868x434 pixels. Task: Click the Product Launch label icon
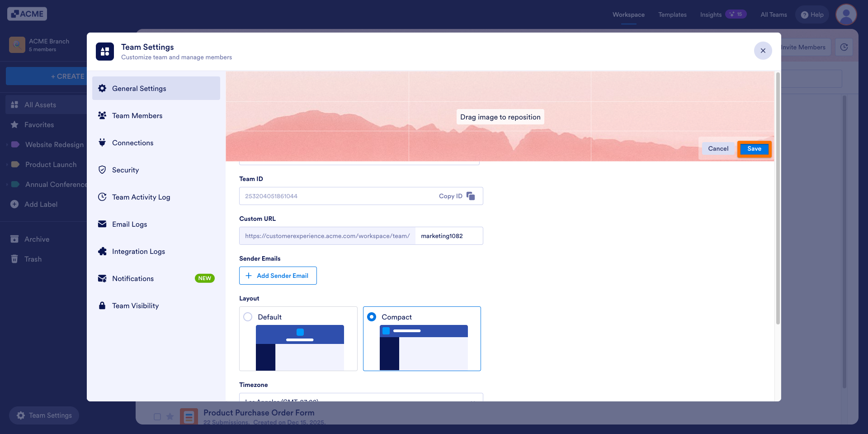tap(15, 164)
